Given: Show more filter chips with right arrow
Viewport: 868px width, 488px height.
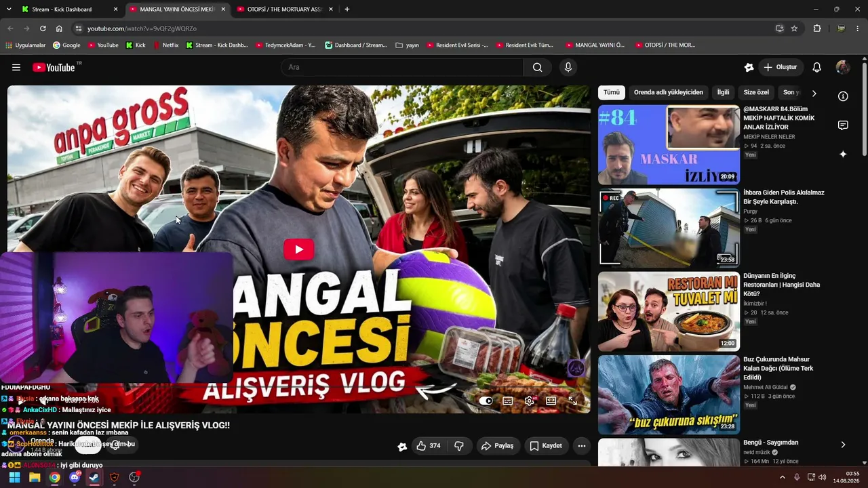Looking at the screenshot, I should [x=814, y=93].
